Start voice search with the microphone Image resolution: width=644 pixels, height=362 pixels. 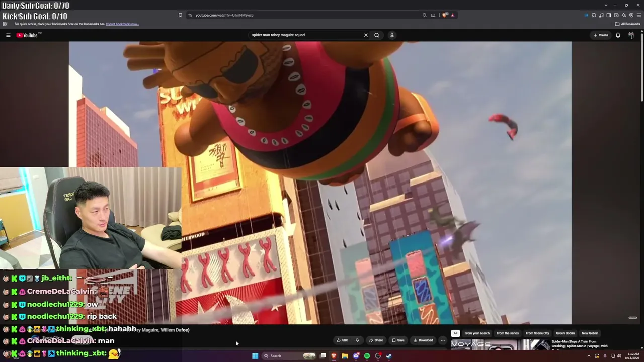(392, 35)
